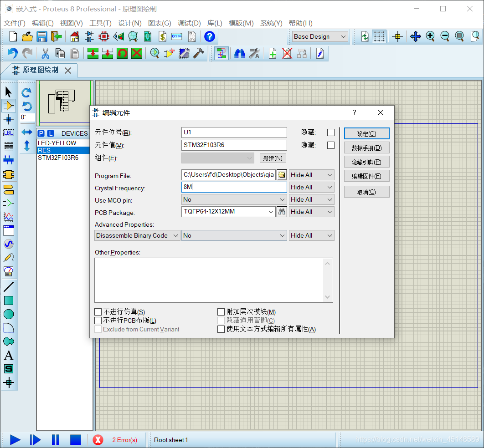Open the 文件(F) menu

(14, 23)
